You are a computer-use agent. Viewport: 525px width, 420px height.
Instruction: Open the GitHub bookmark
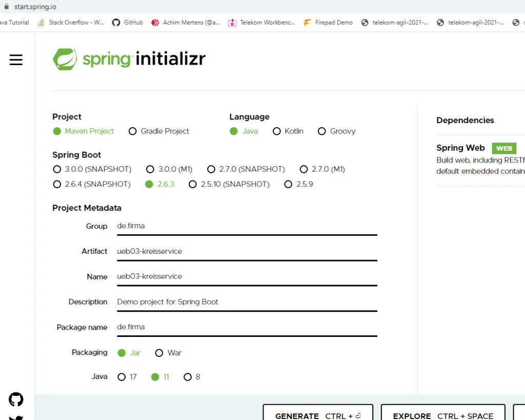tap(127, 23)
